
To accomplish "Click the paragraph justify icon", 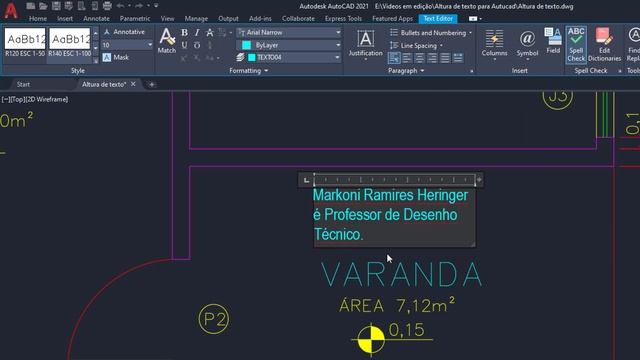I will tap(445, 58).
